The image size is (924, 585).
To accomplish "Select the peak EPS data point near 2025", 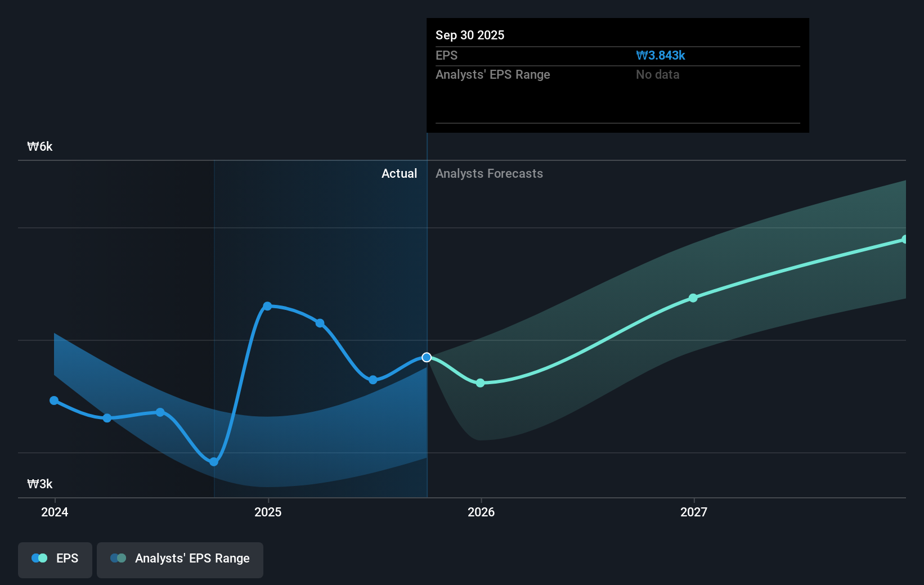I will [267, 305].
